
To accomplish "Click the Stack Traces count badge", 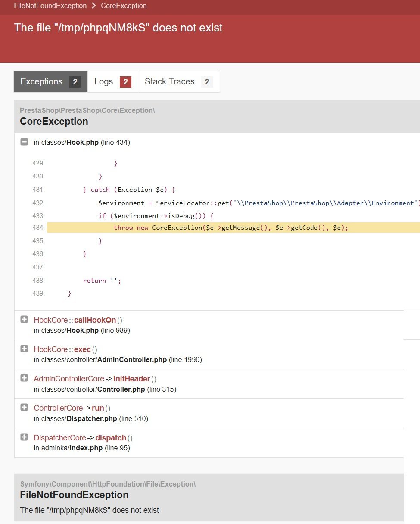I will (207, 82).
